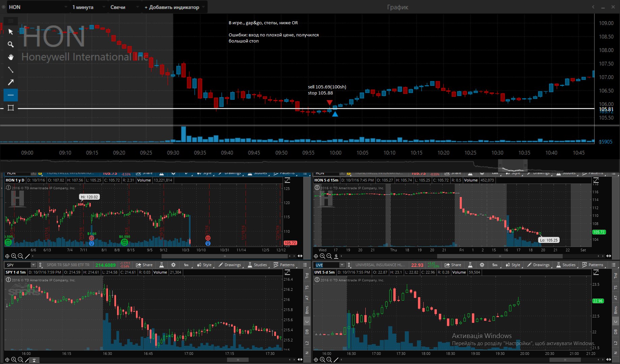Open UVE symbol dropdown in UVE panel
Image resolution: width=620 pixels, height=364 pixels.
342,265
